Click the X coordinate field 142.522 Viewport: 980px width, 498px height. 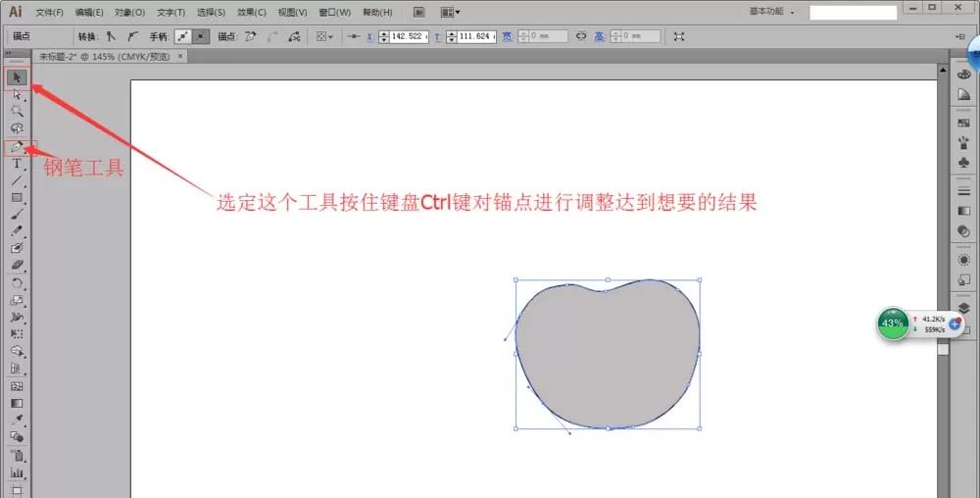[x=408, y=37]
